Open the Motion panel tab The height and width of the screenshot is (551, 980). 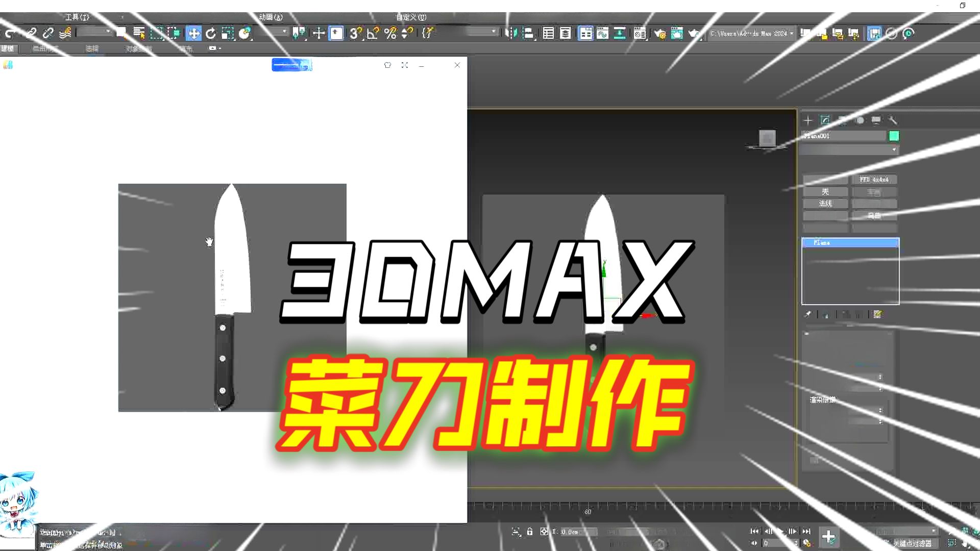pyautogui.click(x=860, y=120)
